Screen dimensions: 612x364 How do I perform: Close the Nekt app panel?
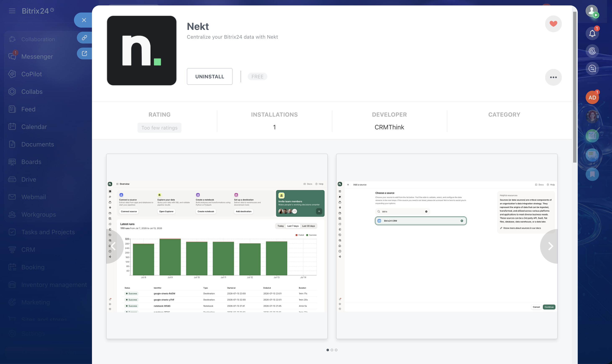pyautogui.click(x=84, y=20)
